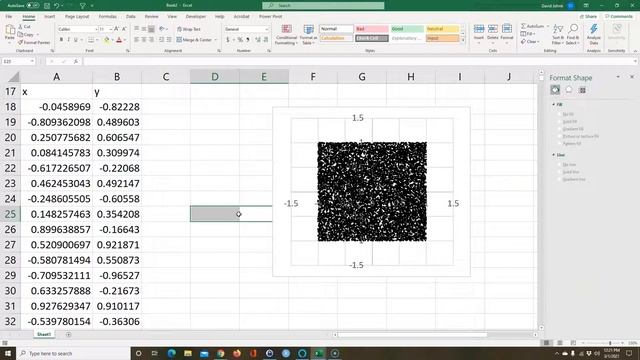640x360 pixels.
Task: Click the red Font Color letter icon
Action: pyautogui.click(x=119, y=40)
